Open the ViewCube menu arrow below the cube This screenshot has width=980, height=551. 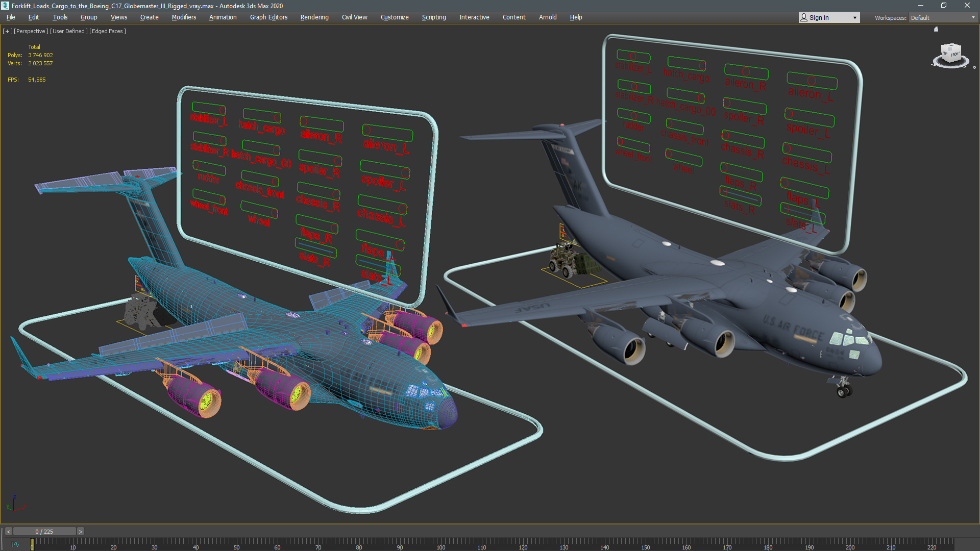974,67
